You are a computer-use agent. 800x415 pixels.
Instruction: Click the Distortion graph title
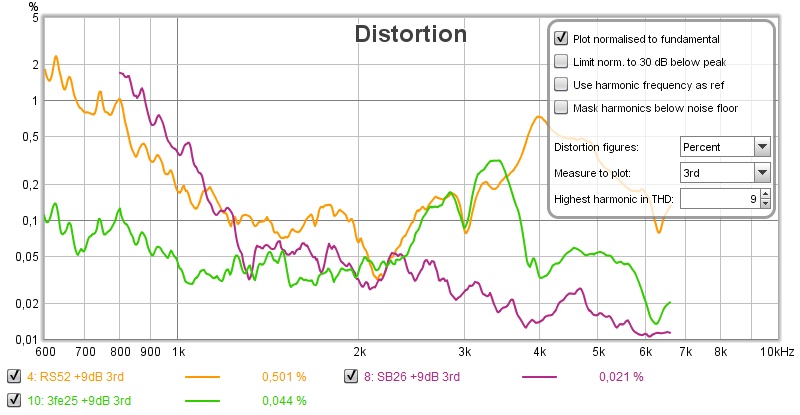[x=411, y=35]
